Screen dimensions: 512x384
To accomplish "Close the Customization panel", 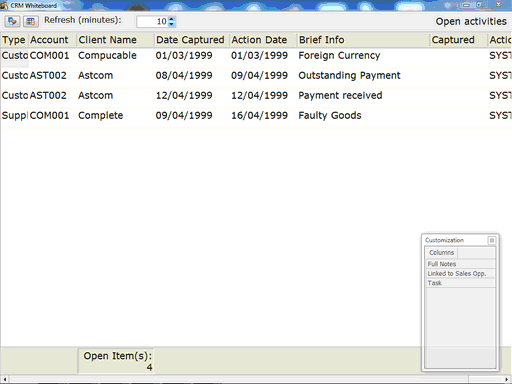I will [x=492, y=240].
